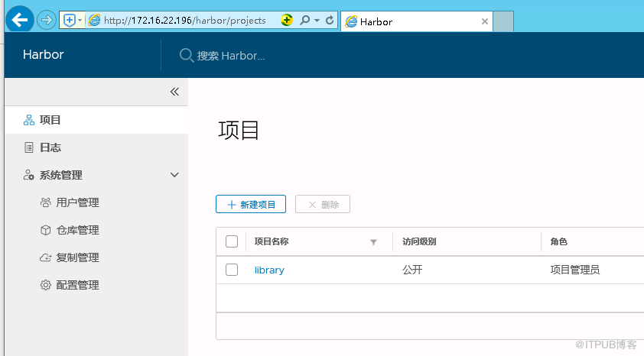
Task: Click the 复制管理 cloud icon
Action: pos(46,258)
